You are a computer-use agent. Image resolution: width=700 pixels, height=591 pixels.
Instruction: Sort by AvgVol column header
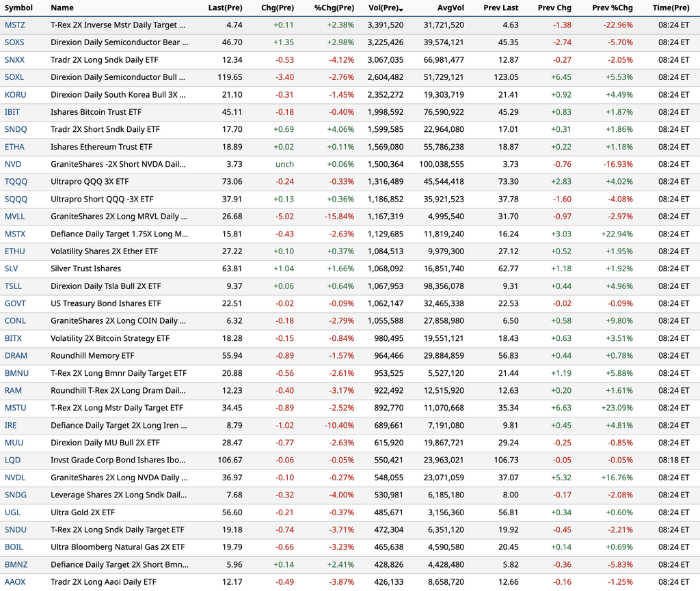[x=450, y=8]
